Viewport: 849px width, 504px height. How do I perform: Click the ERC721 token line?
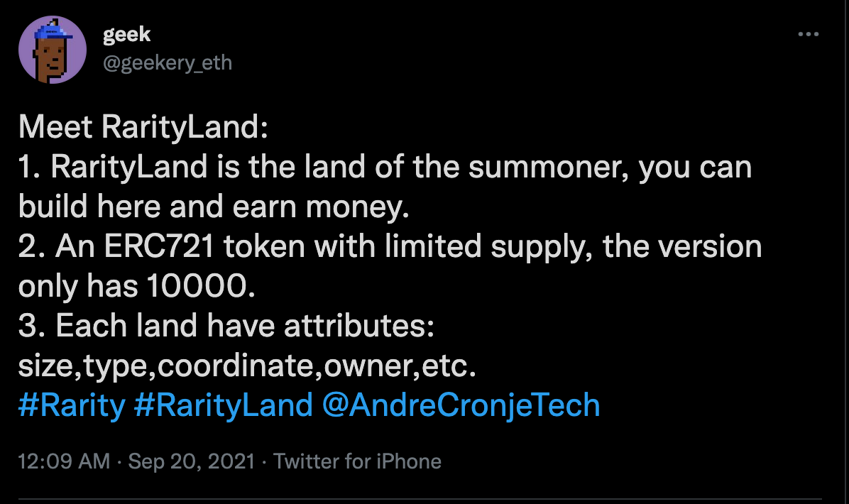coord(390,246)
